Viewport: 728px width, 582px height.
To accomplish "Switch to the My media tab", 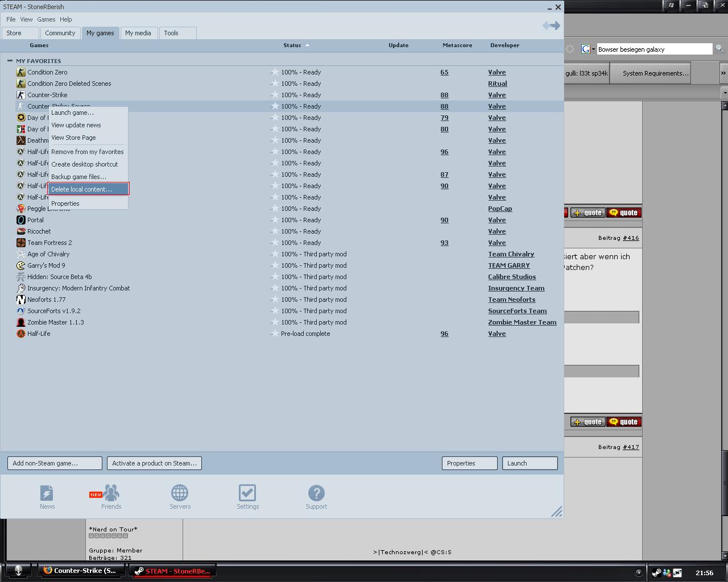I will [x=138, y=33].
